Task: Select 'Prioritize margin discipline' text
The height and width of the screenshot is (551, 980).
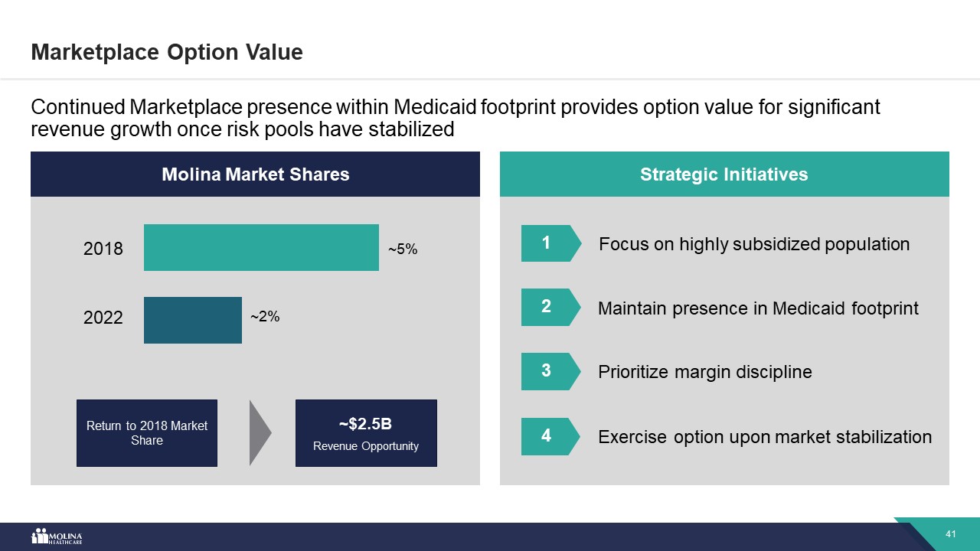Action: click(704, 372)
